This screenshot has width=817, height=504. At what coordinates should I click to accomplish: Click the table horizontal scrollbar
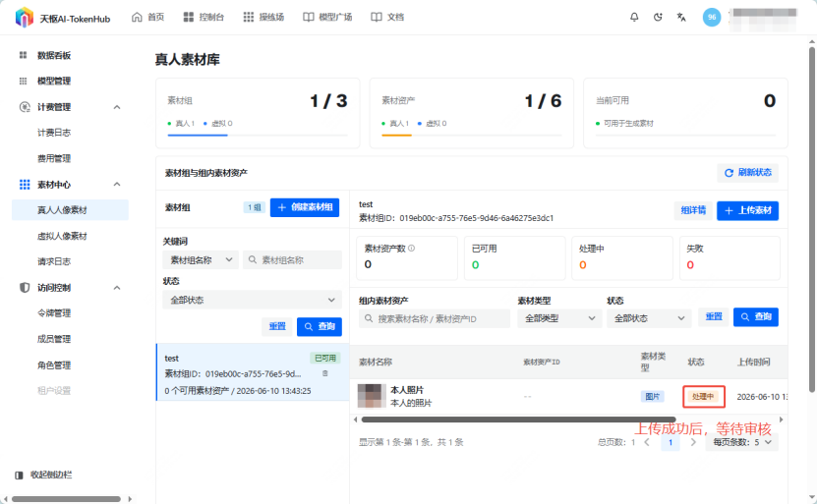point(518,420)
